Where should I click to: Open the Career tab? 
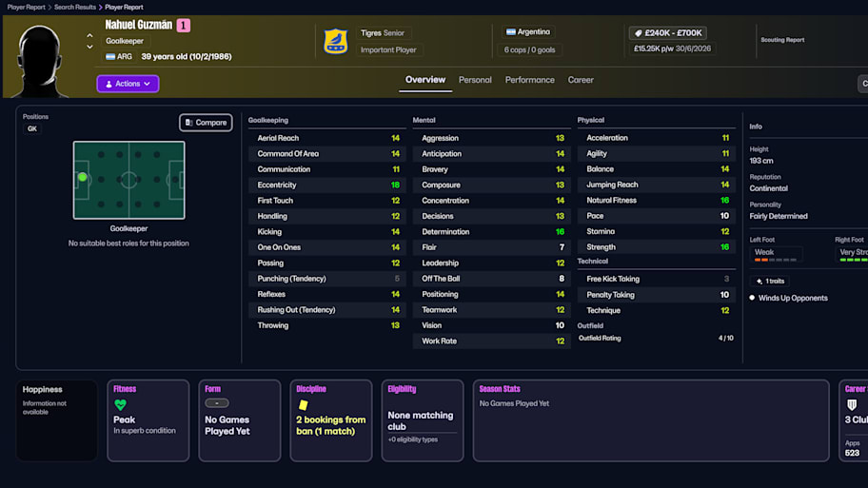(x=581, y=80)
